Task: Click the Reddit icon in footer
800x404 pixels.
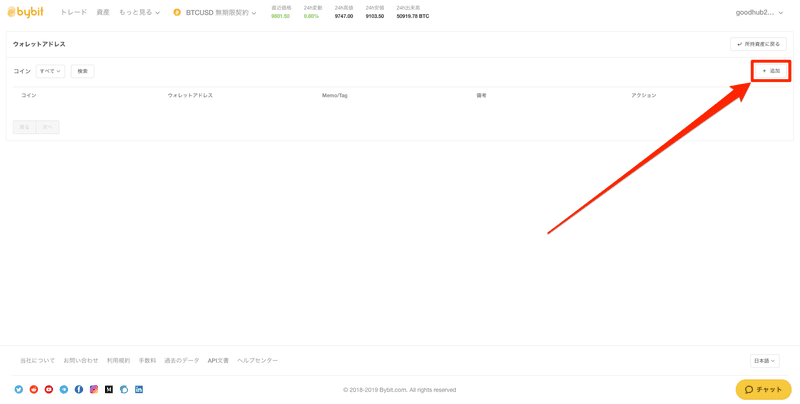Action: 34,389
